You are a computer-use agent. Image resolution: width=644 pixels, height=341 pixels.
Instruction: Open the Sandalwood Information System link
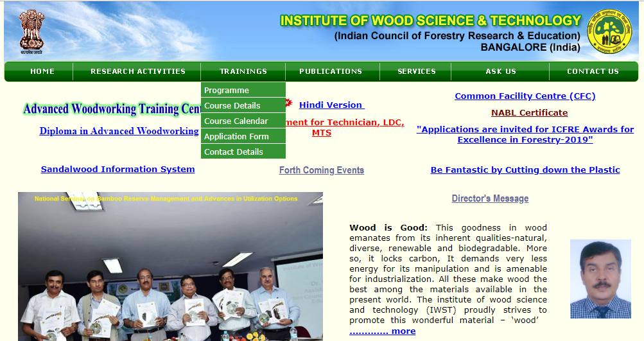(117, 169)
